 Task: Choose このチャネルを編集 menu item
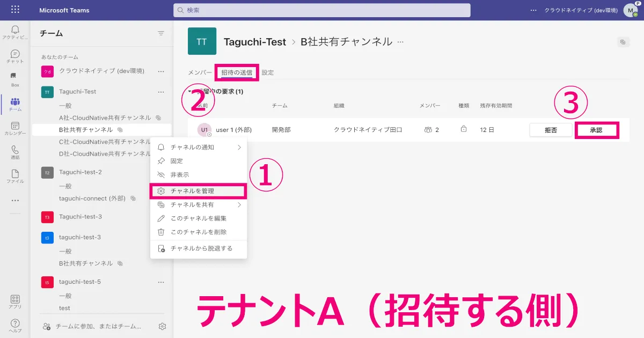(199, 218)
